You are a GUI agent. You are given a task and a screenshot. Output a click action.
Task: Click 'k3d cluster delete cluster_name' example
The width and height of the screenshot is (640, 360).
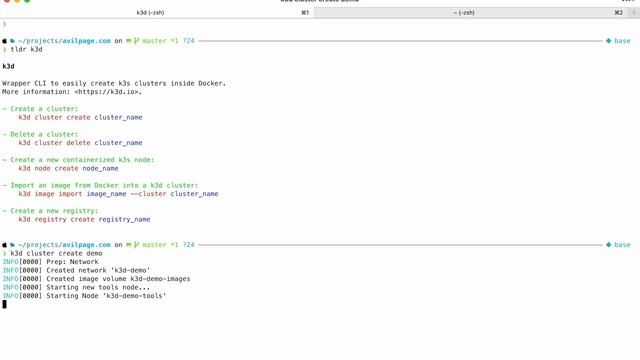pyautogui.click(x=80, y=143)
